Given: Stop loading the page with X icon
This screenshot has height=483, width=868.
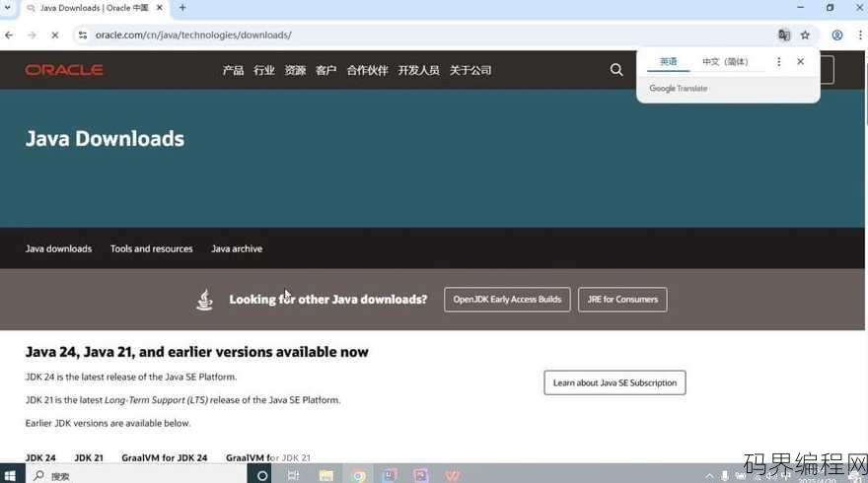Looking at the screenshot, I should coord(55,34).
